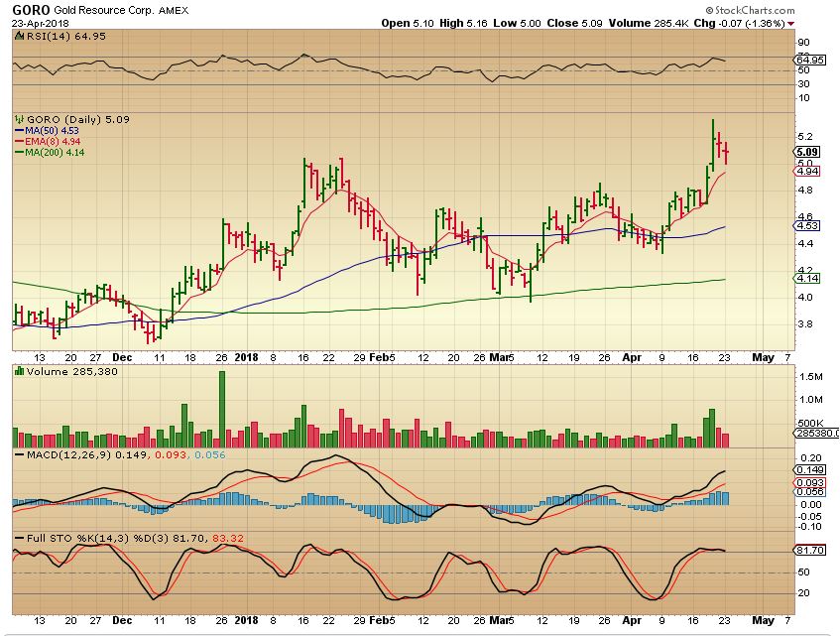Click the High 5.16 value
840x636 pixels.
[x=463, y=24]
